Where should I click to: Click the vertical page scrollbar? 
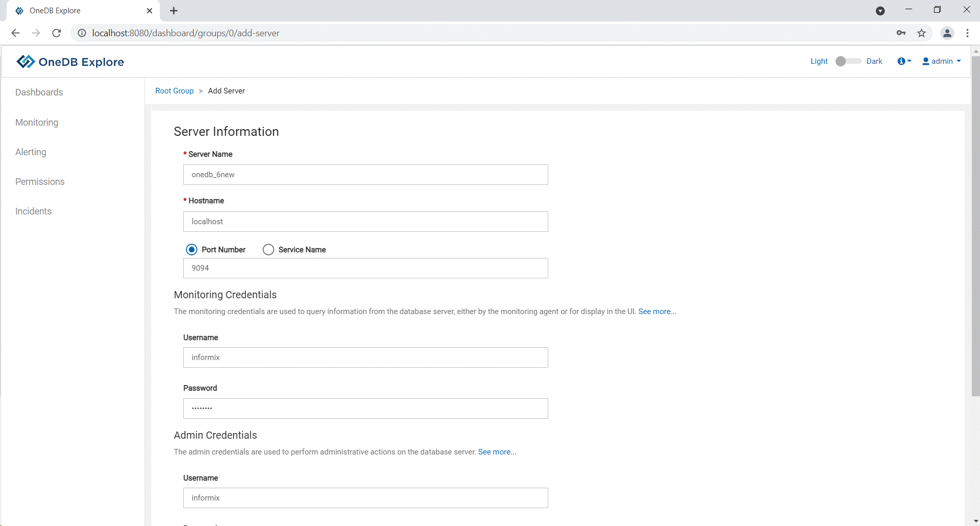pyautogui.click(x=975, y=225)
